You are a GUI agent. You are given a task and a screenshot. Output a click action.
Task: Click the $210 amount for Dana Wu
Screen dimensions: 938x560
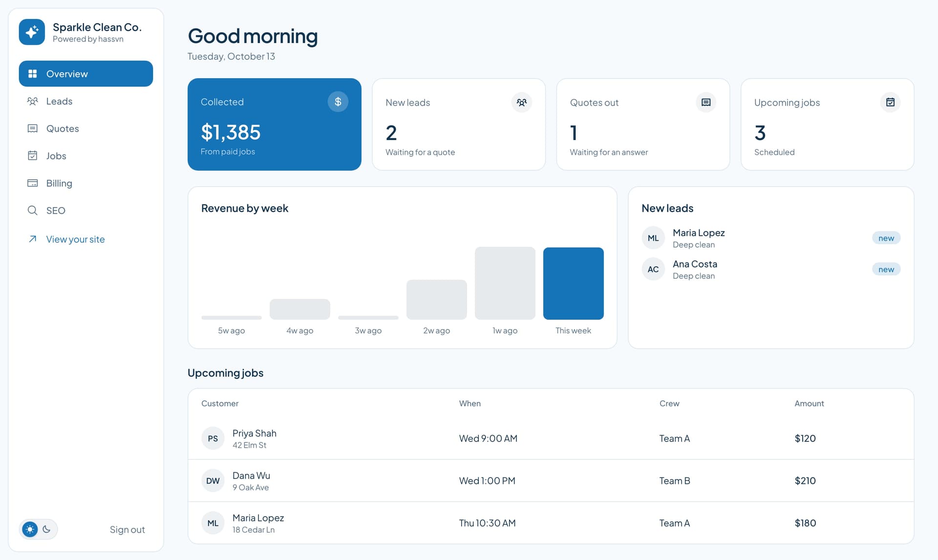click(x=805, y=481)
